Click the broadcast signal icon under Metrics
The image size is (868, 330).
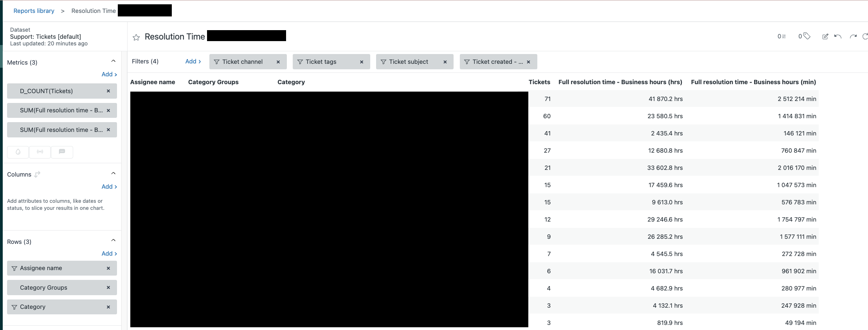[40, 152]
